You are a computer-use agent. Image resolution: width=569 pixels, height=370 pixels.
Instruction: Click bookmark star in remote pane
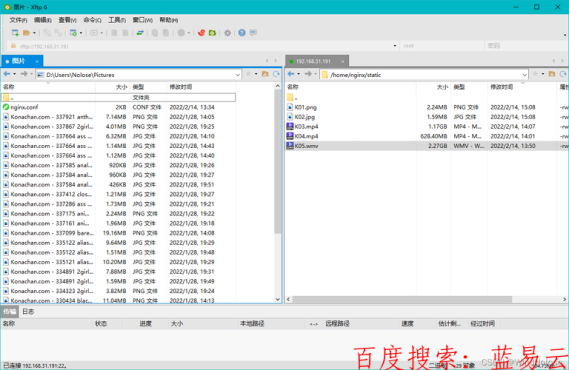point(535,74)
